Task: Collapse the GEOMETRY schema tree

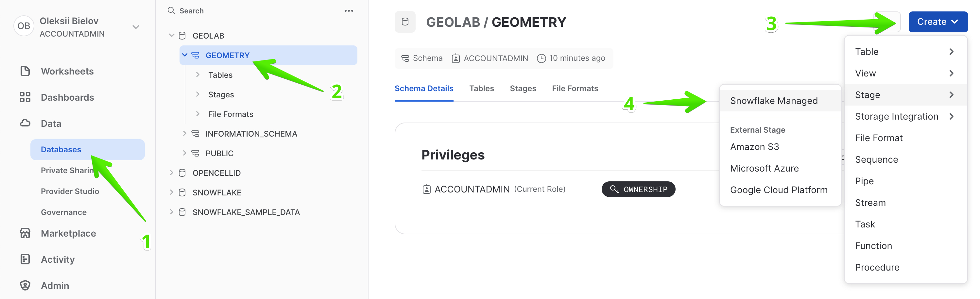Action: point(185,55)
